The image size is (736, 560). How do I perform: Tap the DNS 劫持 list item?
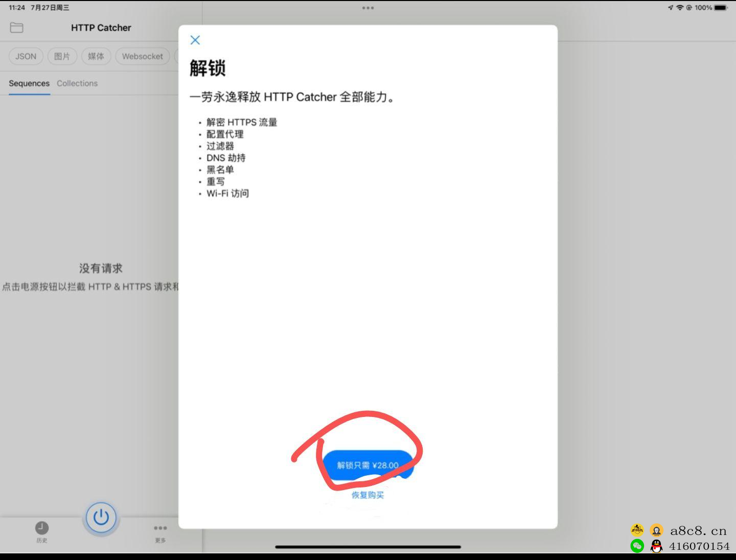(x=226, y=158)
